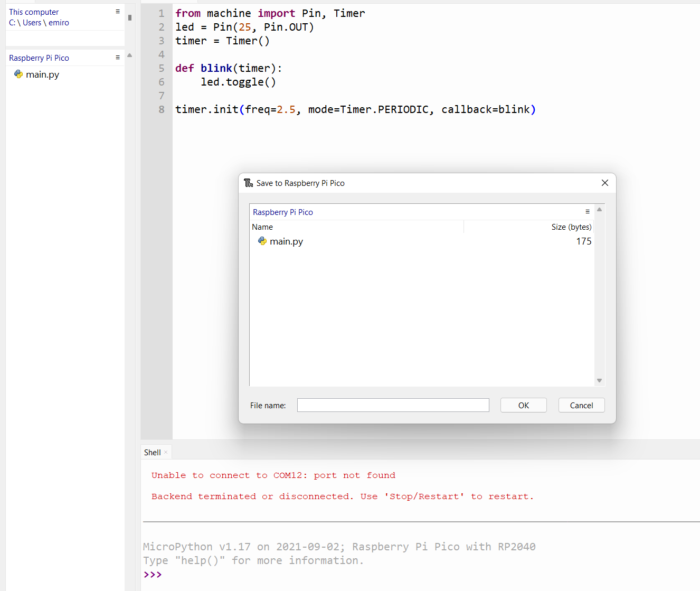Click the 'timer = Timer()' code line
This screenshot has height=591, width=700.
pos(222,41)
